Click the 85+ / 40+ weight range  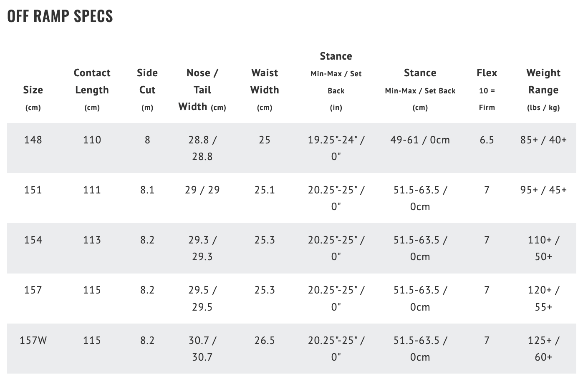click(x=543, y=140)
